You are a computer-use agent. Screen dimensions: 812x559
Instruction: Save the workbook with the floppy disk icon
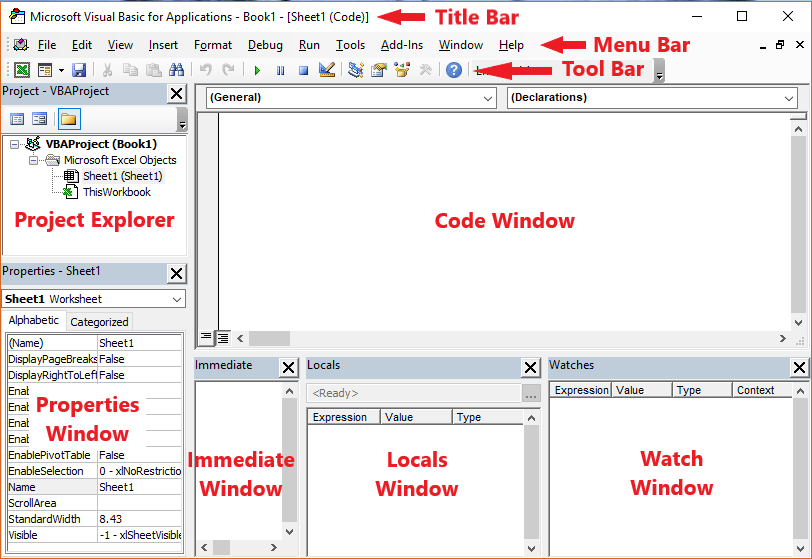[x=79, y=70]
